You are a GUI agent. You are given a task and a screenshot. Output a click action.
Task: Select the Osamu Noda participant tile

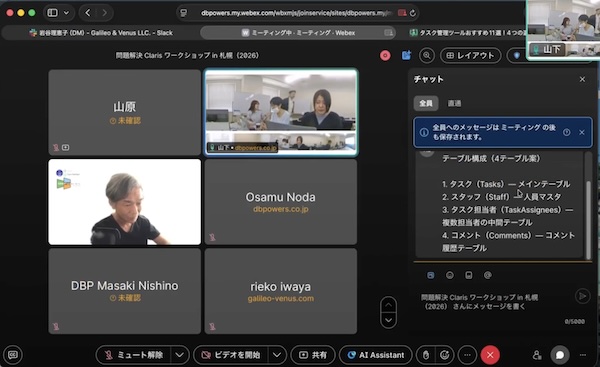pyautogui.click(x=281, y=202)
